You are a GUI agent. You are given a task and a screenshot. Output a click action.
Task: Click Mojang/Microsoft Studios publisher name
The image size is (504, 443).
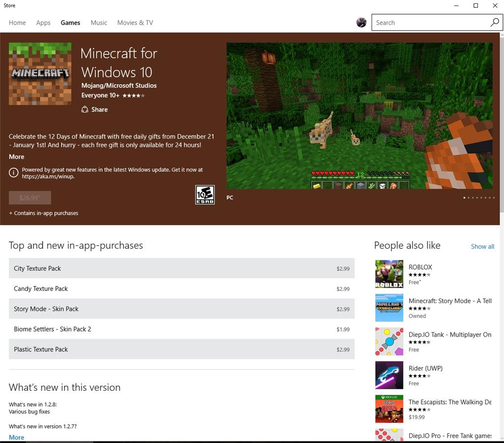tap(119, 86)
